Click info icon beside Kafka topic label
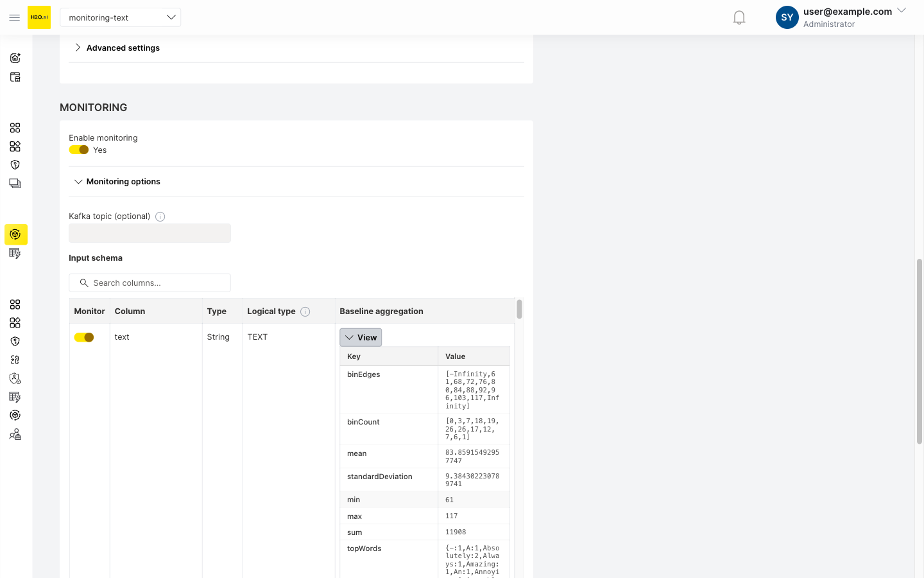 [160, 216]
